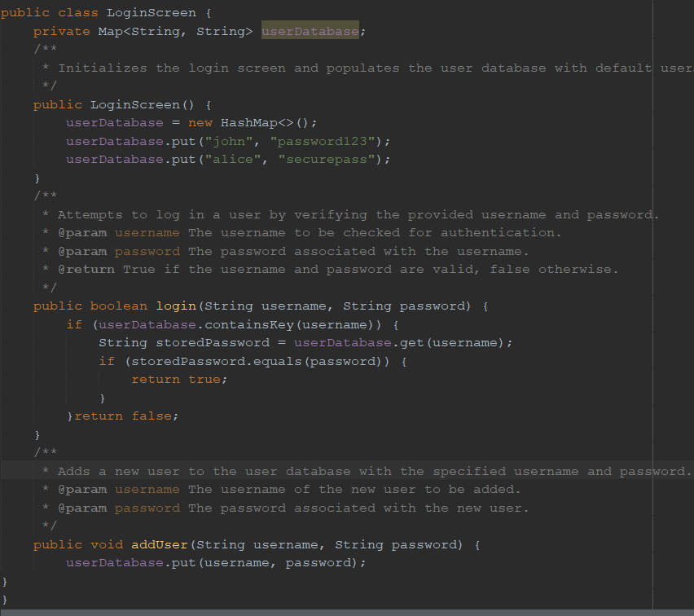Viewport: 694px width, 616px height.
Task: Click the login method name
Action: (x=178, y=306)
